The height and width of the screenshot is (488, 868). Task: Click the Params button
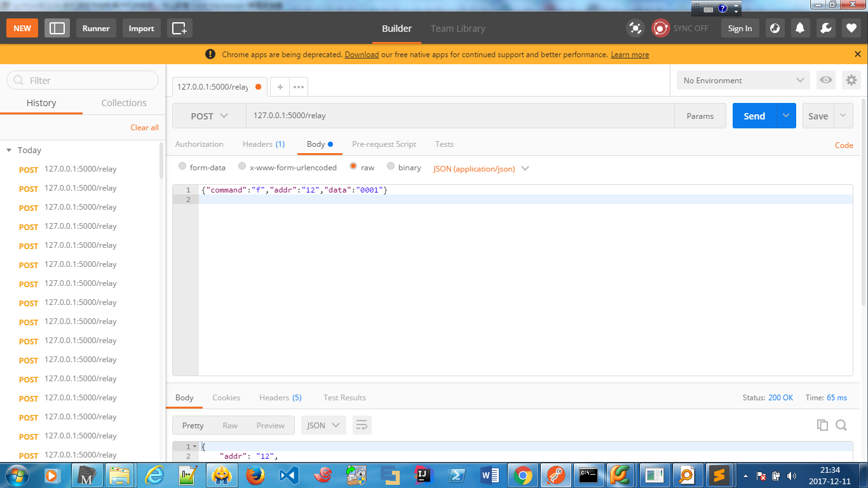tap(700, 116)
